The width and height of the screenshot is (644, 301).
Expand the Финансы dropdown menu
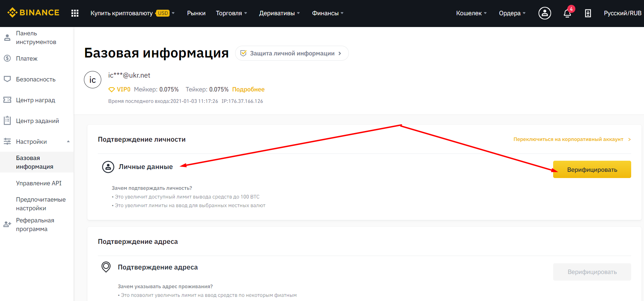coord(328,13)
